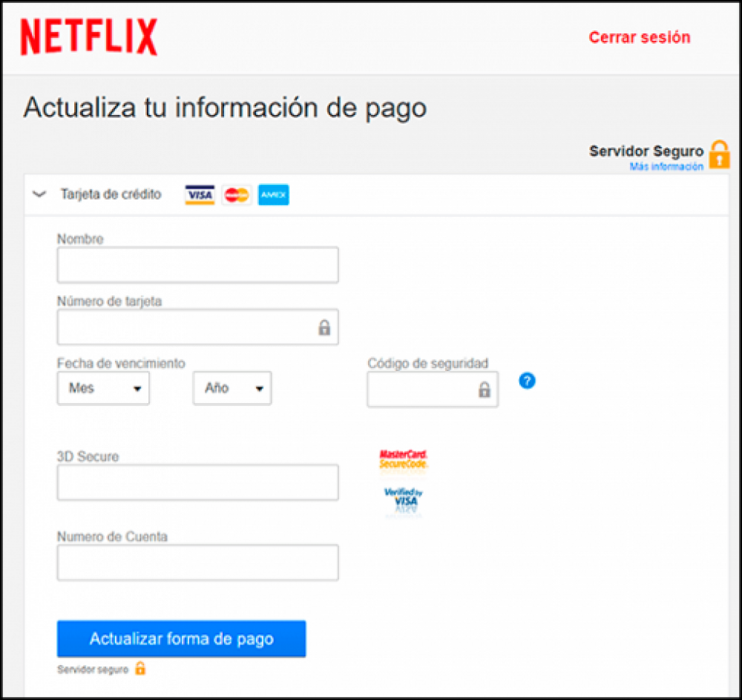Click the MasterCard SecureCode logo
This screenshot has height=700, width=742.
coord(403,459)
